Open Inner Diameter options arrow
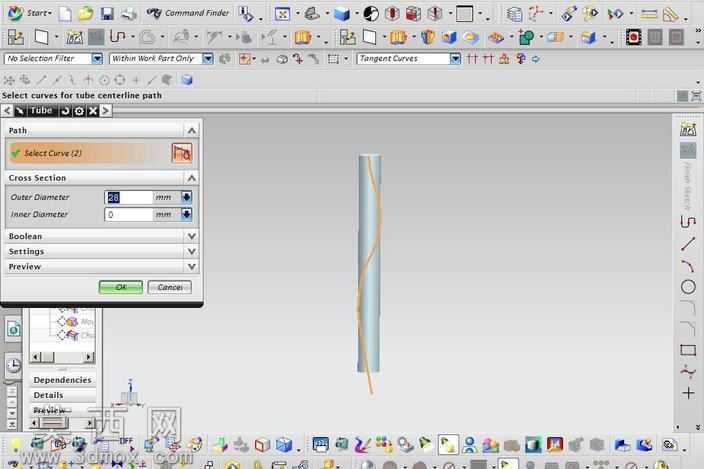Viewport: 704px width, 469px height. point(186,215)
